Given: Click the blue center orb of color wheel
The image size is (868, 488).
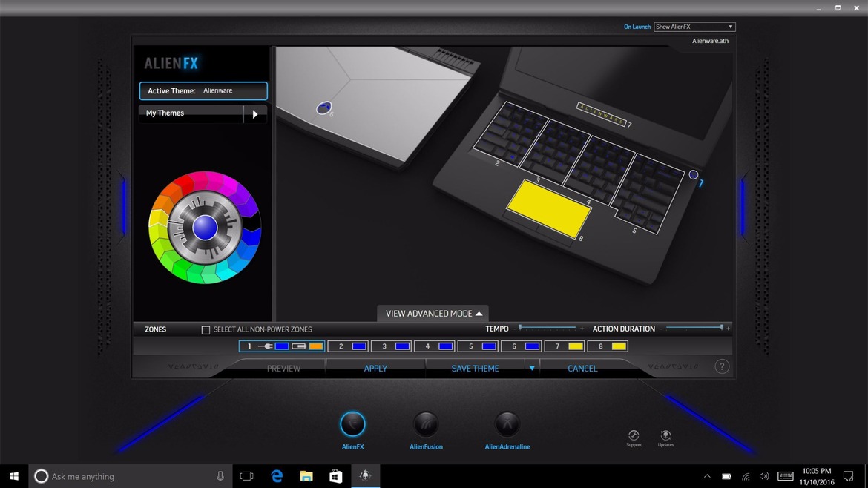Looking at the screenshot, I should coord(205,228).
